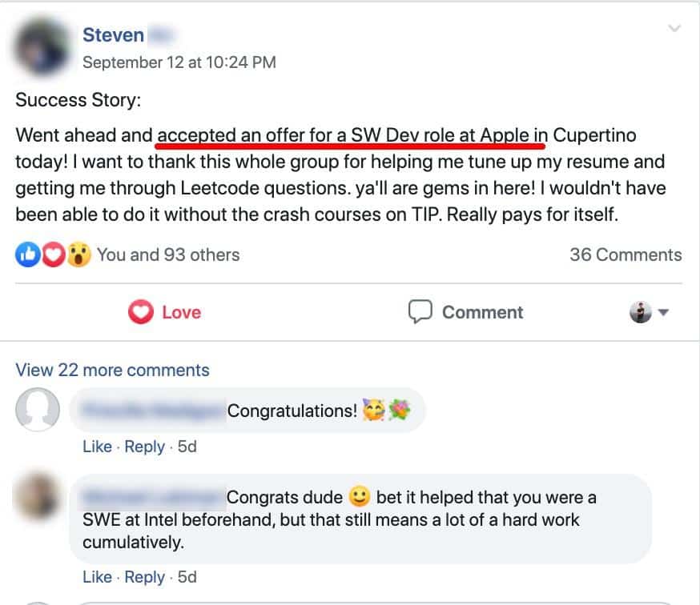Click the default gray commenter avatar

[x=38, y=410]
